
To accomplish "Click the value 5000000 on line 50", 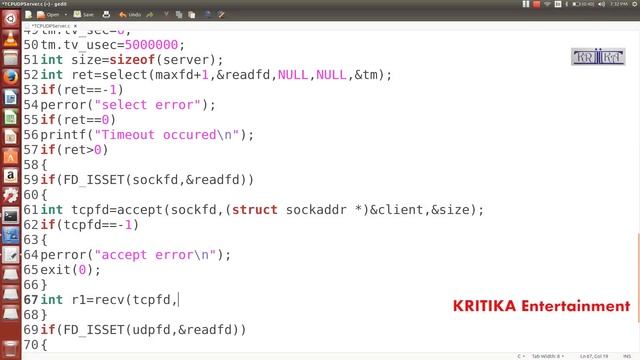I will coord(151,45).
